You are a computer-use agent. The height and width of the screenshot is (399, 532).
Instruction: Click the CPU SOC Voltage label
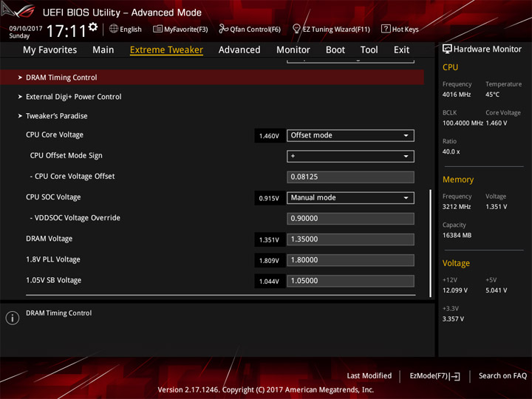[53, 197]
